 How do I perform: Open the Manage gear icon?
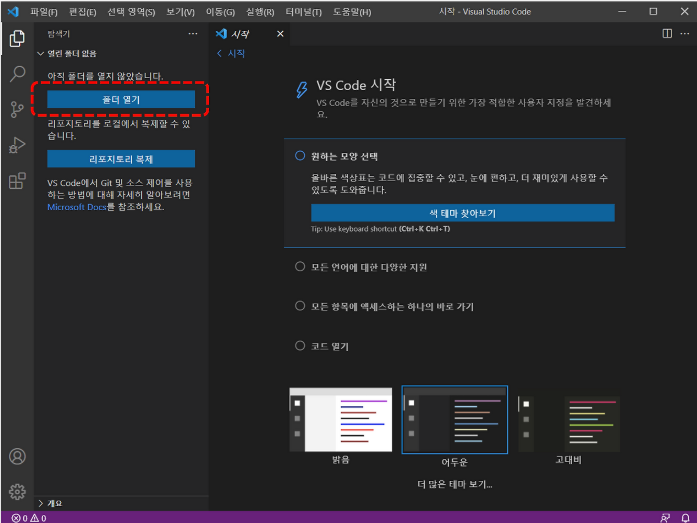tap(17, 491)
